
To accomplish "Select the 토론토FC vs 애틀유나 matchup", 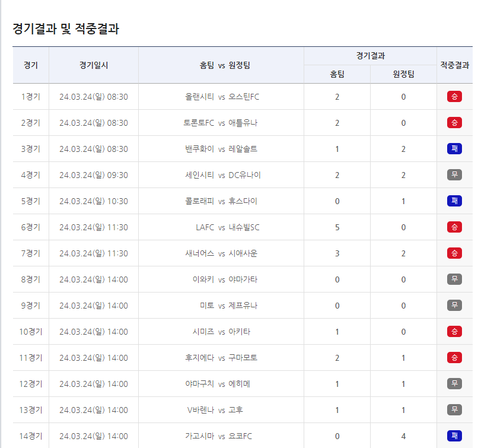I will [221, 123].
